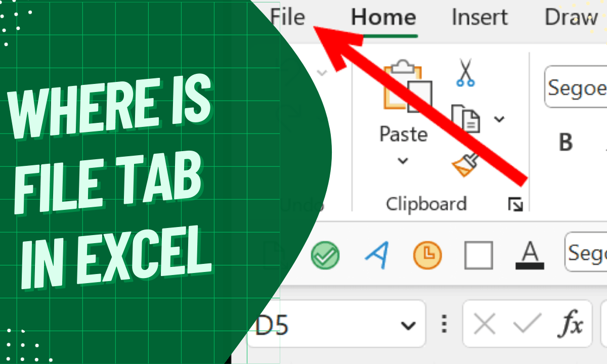Click the orange clock icon
Screen dimensions: 607x364
[x=427, y=255]
